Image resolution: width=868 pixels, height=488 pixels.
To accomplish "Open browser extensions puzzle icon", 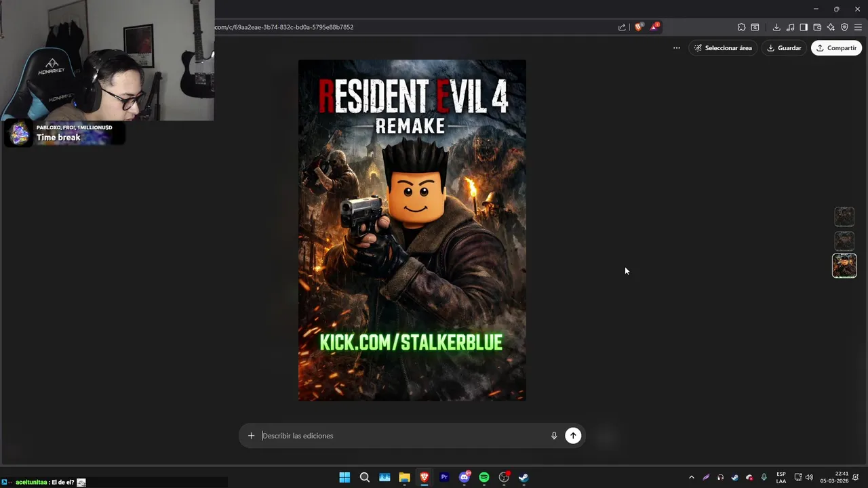I will pyautogui.click(x=741, y=27).
